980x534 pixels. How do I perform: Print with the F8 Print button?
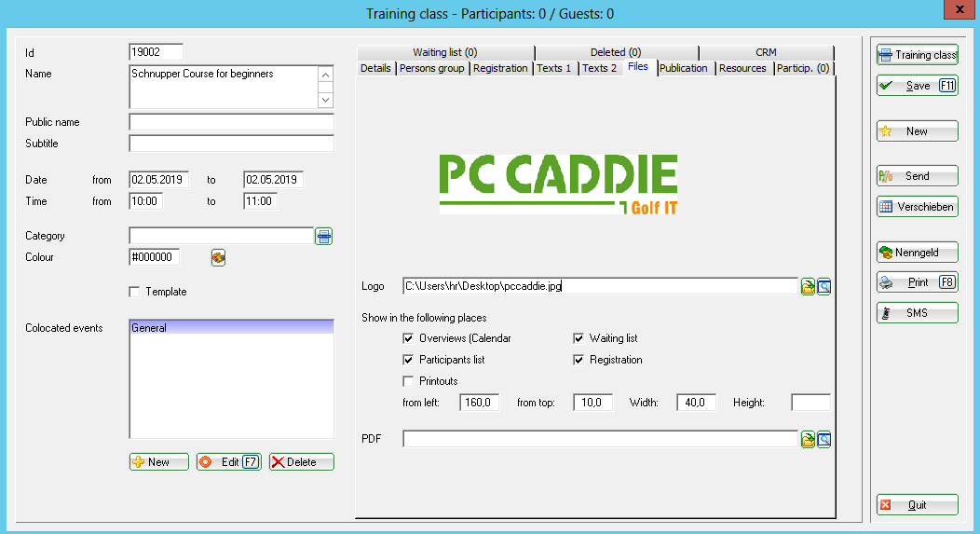[918, 282]
